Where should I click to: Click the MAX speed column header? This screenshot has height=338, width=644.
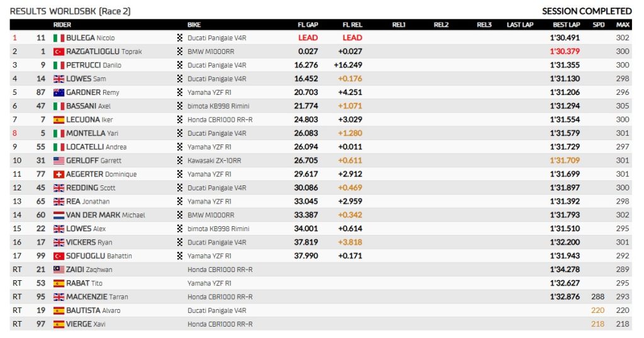(623, 25)
